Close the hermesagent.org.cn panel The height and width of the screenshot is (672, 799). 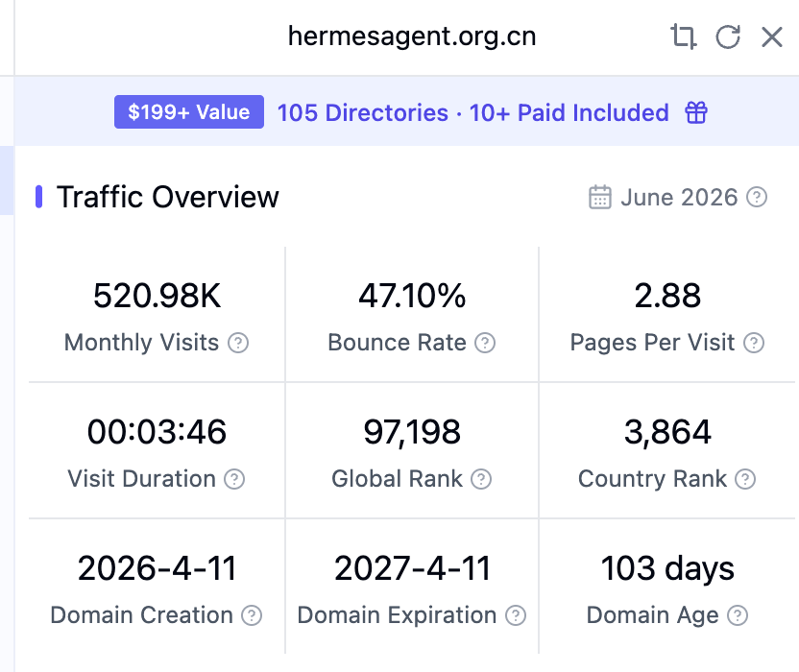coord(772,36)
